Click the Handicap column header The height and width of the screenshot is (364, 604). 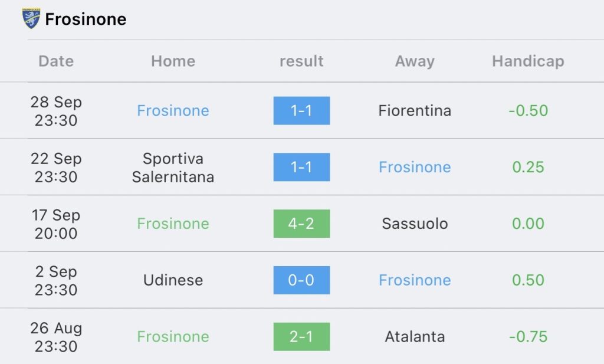click(528, 61)
